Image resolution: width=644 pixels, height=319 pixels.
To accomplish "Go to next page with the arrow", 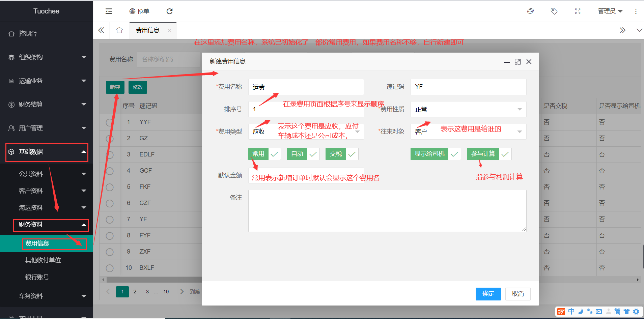I will [x=182, y=292].
